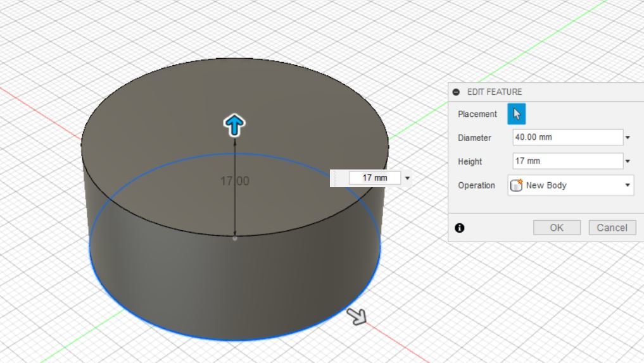Image resolution: width=644 pixels, height=363 pixels.
Task: Click the Height input field in dialog
Action: tap(567, 161)
